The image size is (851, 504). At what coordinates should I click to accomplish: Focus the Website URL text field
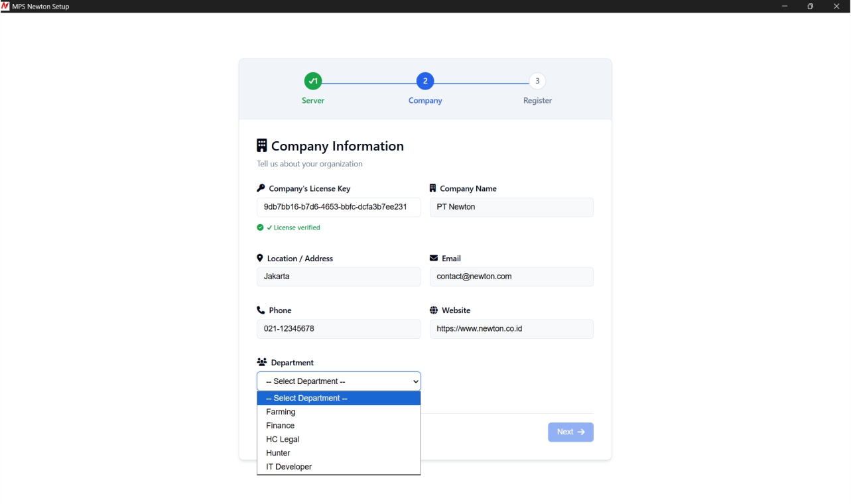pyautogui.click(x=511, y=329)
